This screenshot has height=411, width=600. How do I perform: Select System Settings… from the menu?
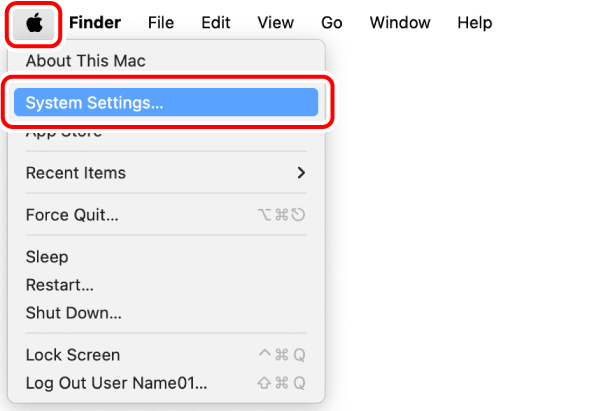click(166, 103)
